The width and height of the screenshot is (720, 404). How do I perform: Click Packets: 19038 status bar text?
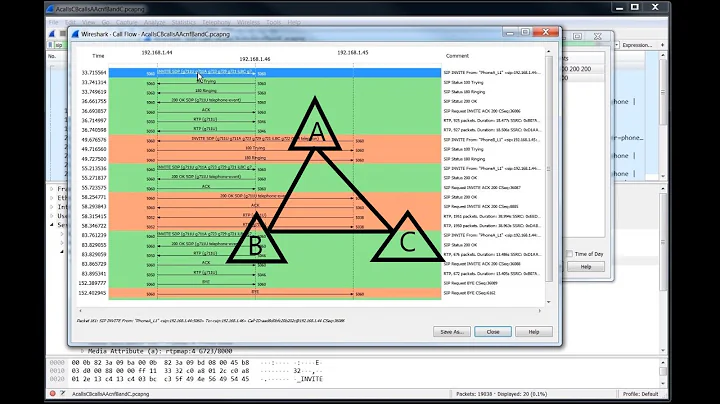pos(501,394)
